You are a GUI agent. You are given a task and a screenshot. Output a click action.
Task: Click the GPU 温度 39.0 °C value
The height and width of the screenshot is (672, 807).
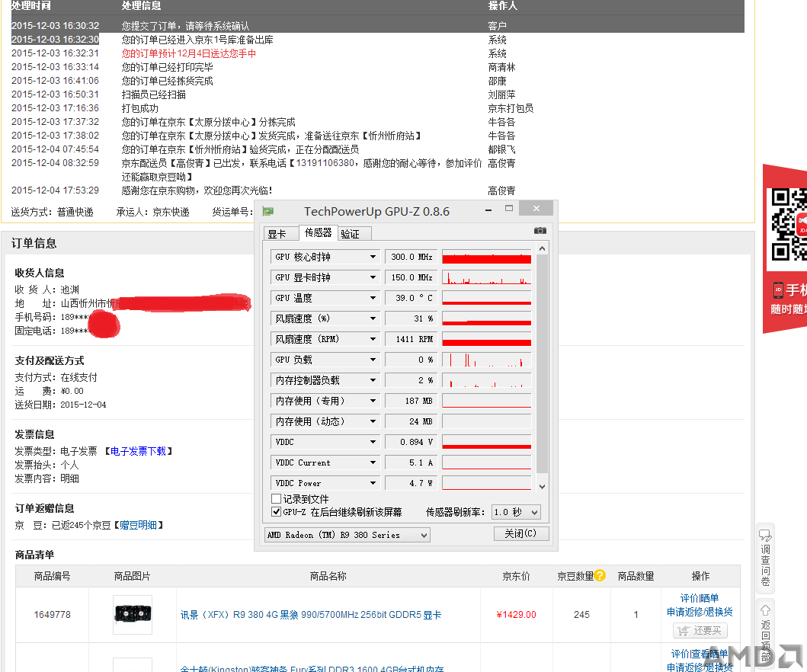(412, 298)
